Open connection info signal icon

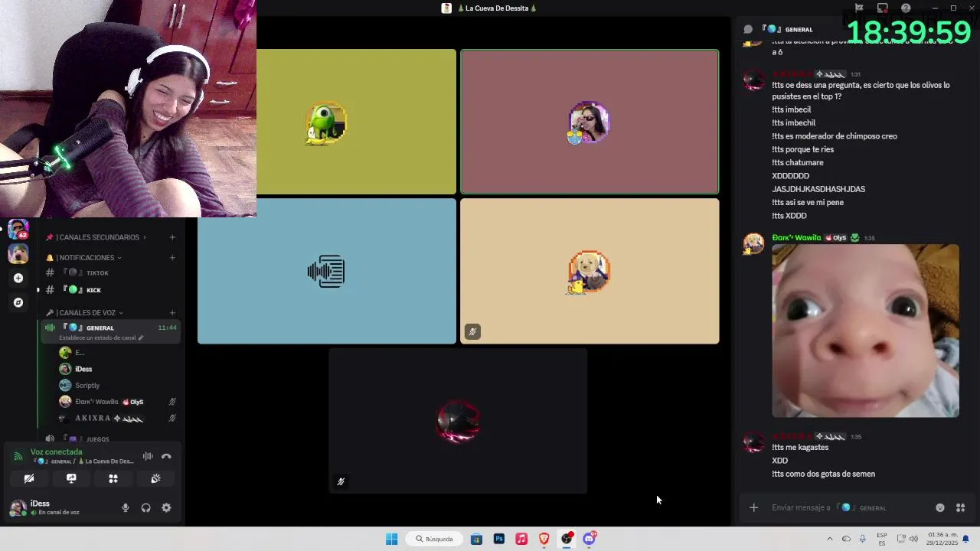[18, 456]
